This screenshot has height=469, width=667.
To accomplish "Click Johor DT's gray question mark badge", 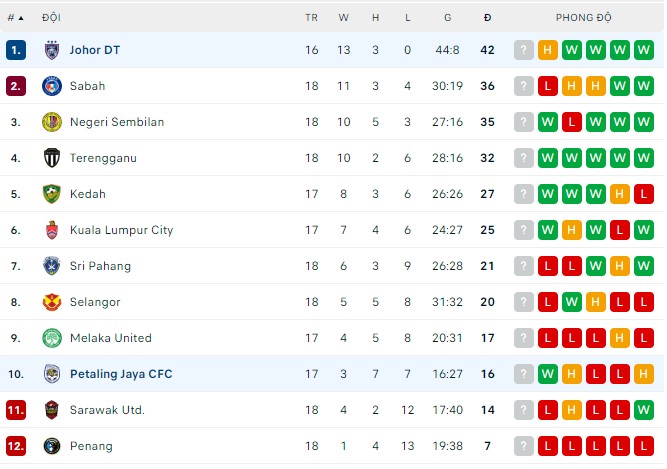I will click(x=523, y=50).
